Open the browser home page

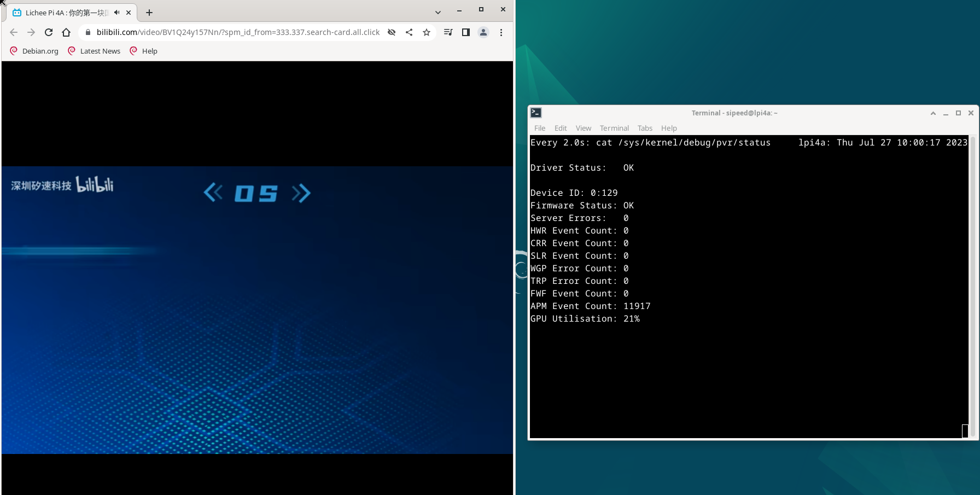click(66, 32)
